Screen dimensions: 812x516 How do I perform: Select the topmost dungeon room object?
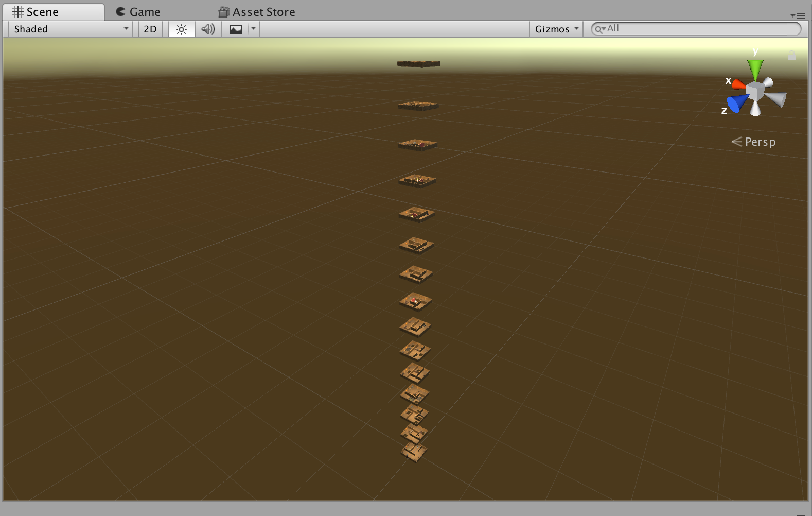coord(418,64)
